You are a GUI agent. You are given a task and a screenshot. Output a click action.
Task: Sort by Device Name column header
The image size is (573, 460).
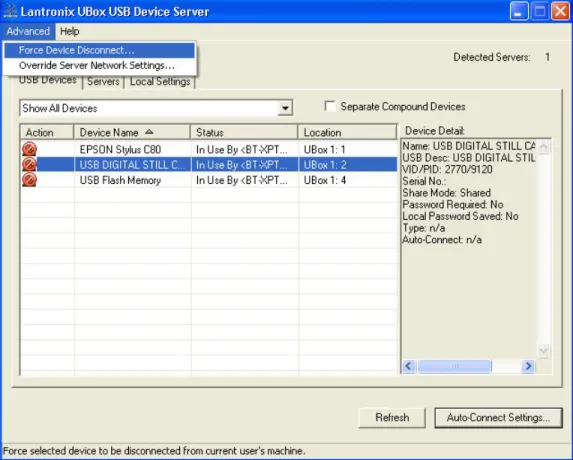132,132
